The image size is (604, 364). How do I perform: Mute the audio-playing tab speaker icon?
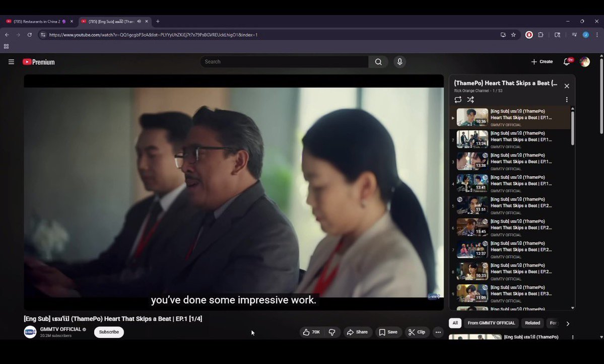pyautogui.click(x=139, y=22)
